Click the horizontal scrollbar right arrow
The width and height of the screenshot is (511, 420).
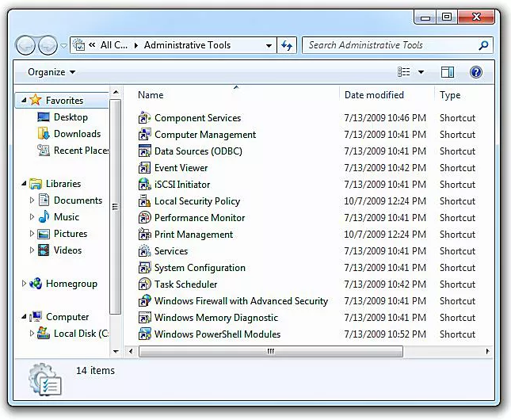pos(487,351)
